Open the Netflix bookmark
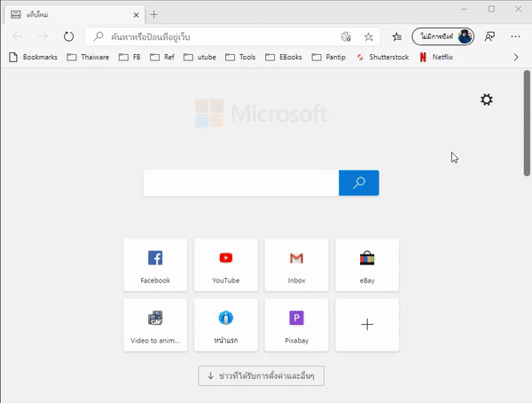Viewport: 532px width, 403px height. [x=436, y=57]
